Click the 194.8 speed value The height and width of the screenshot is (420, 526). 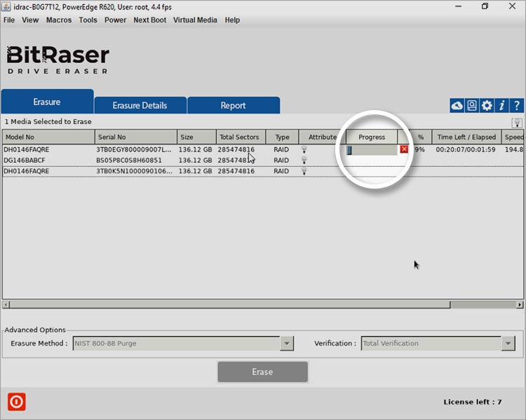pos(514,149)
